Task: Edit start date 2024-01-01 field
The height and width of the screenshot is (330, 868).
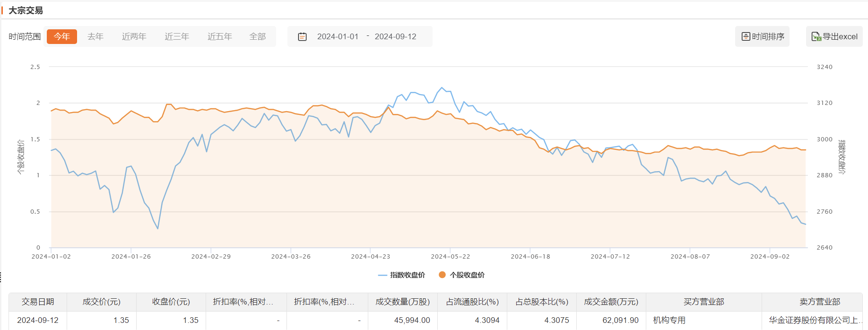Action: [x=338, y=36]
